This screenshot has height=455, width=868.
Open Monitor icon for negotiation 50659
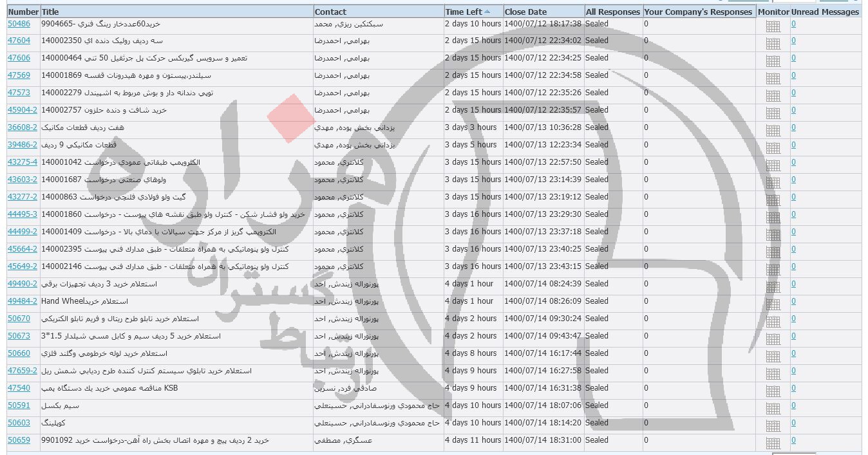tap(773, 443)
